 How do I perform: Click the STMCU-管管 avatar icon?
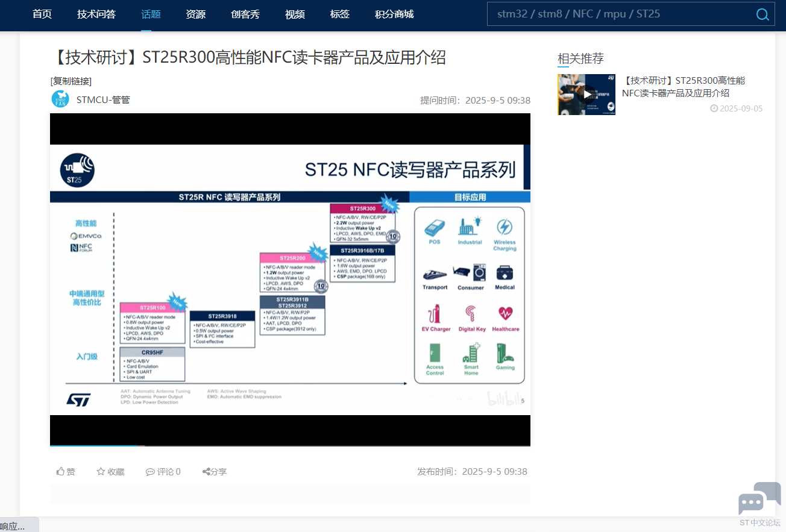tap(60, 99)
